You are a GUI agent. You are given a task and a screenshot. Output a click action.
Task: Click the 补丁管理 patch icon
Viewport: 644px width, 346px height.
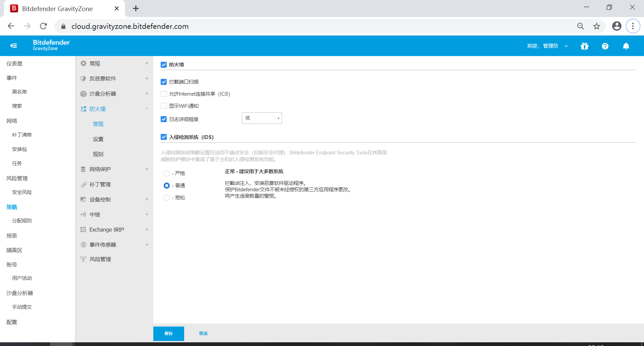coord(83,184)
